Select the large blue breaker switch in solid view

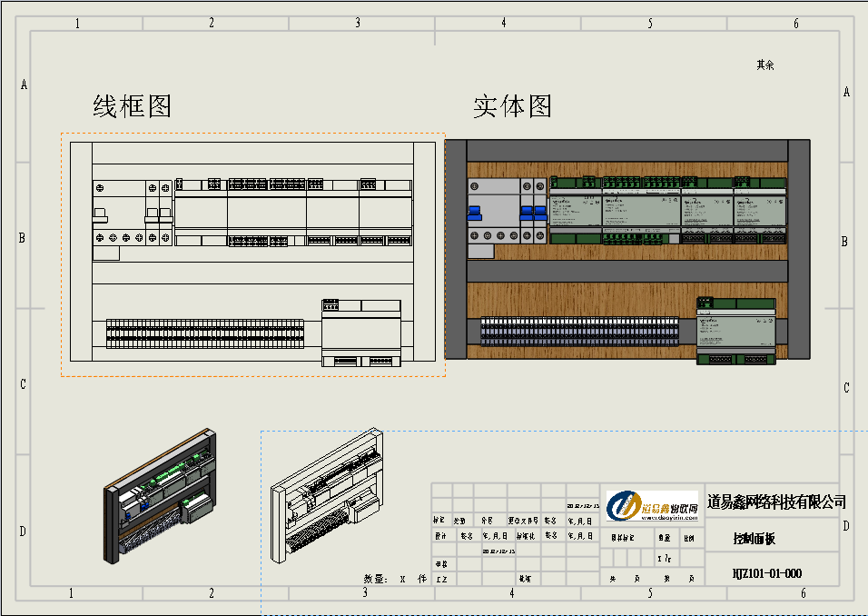474,214
